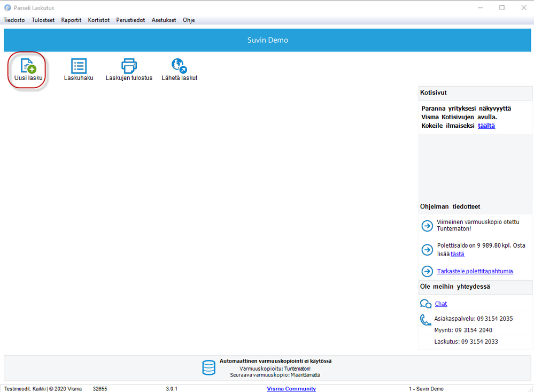Open the Raportit menu
The height and width of the screenshot is (392, 534).
pos(71,20)
